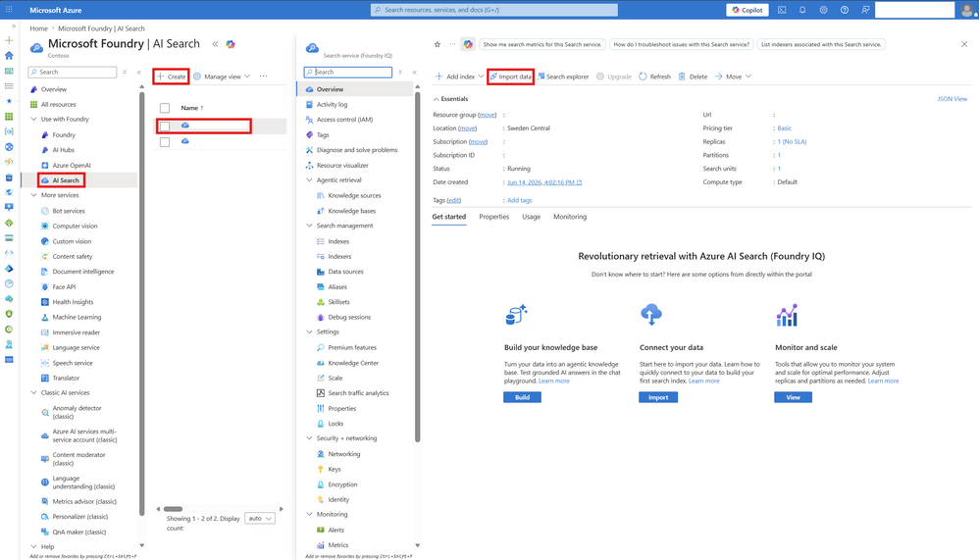This screenshot has width=979, height=560.
Task: Open the Add index dropdown
Action: click(459, 76)
